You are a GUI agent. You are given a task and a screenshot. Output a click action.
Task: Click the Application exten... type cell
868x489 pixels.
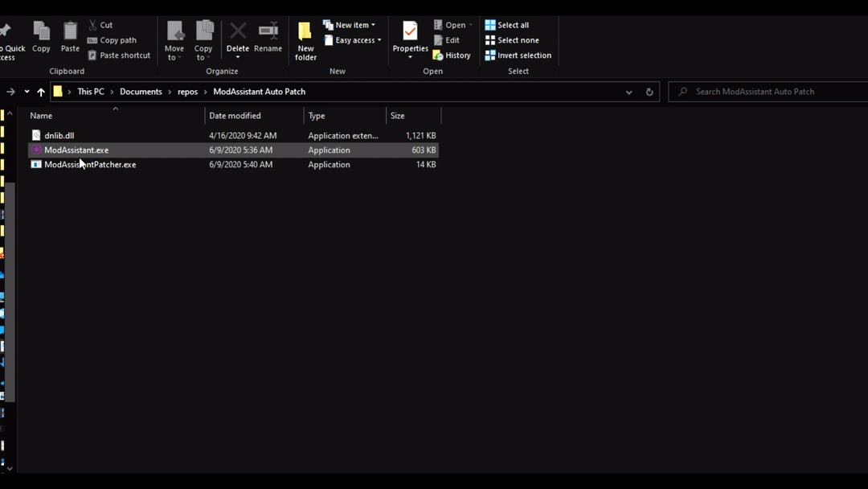coord(343,136)
